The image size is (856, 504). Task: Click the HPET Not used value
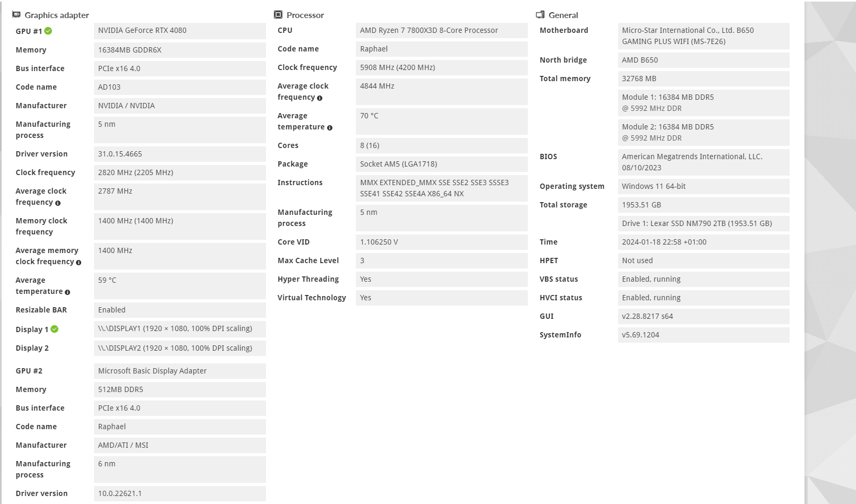[704, 260]
